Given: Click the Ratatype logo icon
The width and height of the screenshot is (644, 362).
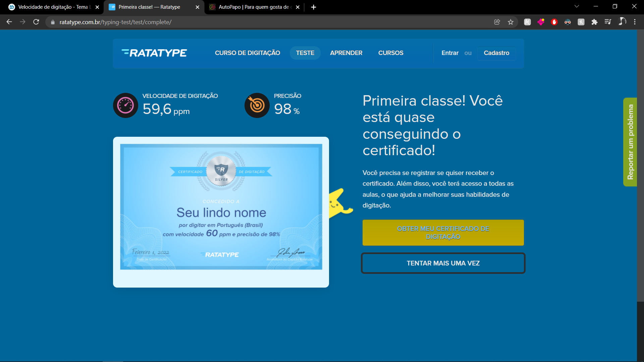Looking at the screenshot, I should point(154,53).
